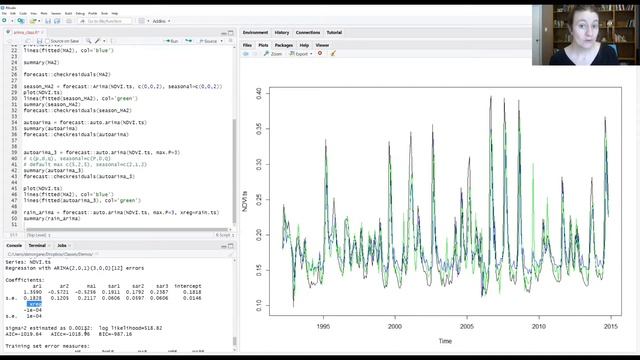Open the File menu

[x=4, y=13]
